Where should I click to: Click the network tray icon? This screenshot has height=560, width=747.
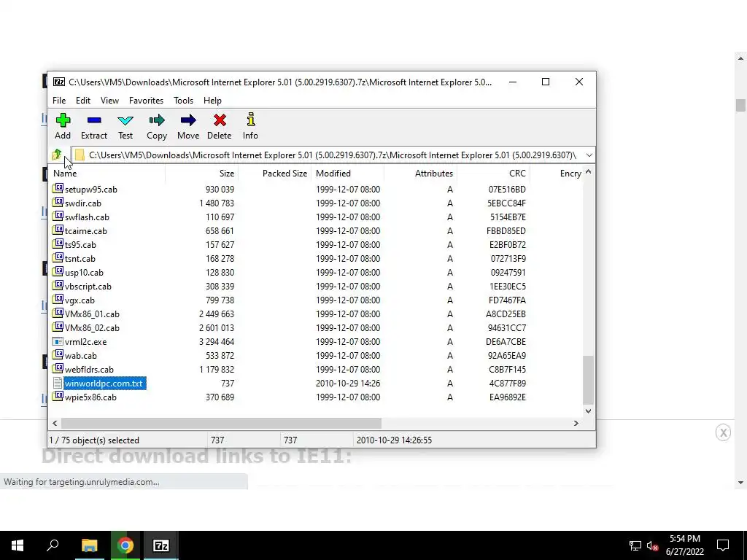pyautogui.click(x=635, y=545)
